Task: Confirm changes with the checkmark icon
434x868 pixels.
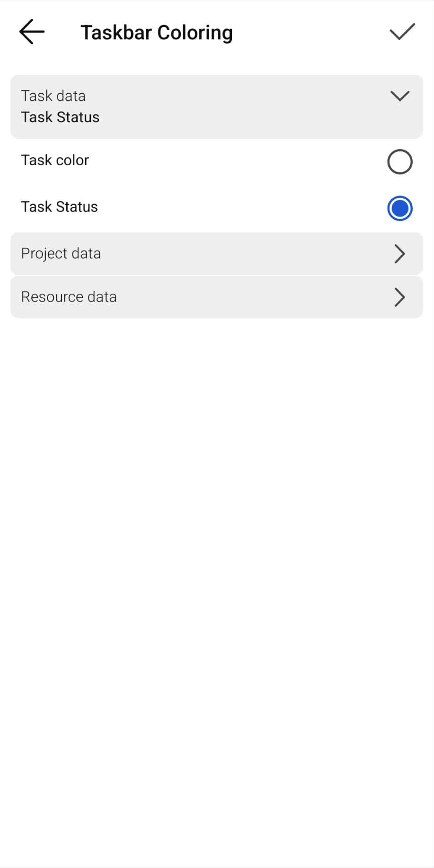Action: coord(402,32)
